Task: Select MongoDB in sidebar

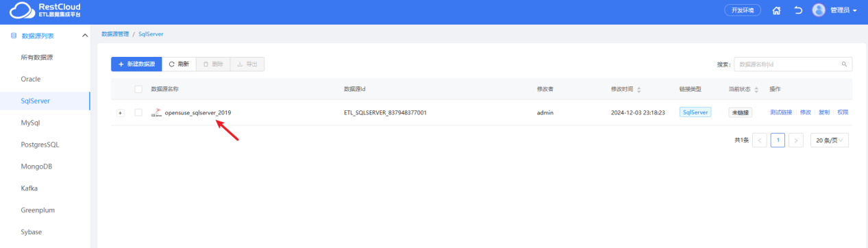Action: click(x=45, y=166)
